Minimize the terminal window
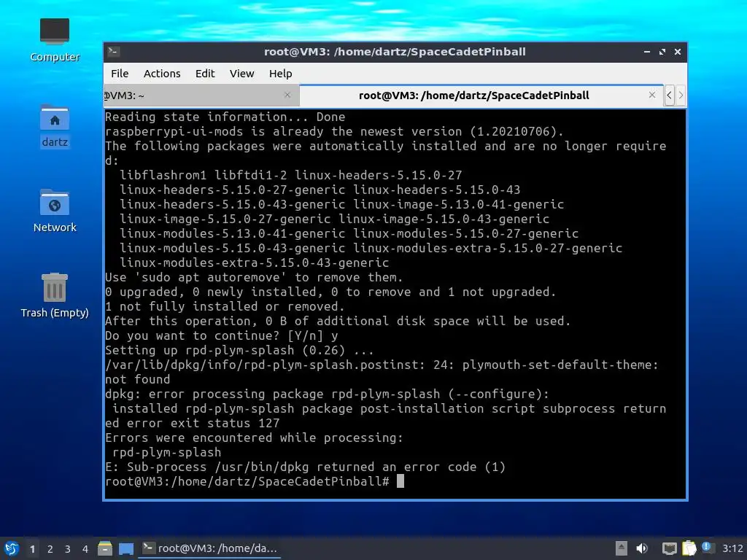The width and height of the screenshot is (747, 560). [647, 52]
